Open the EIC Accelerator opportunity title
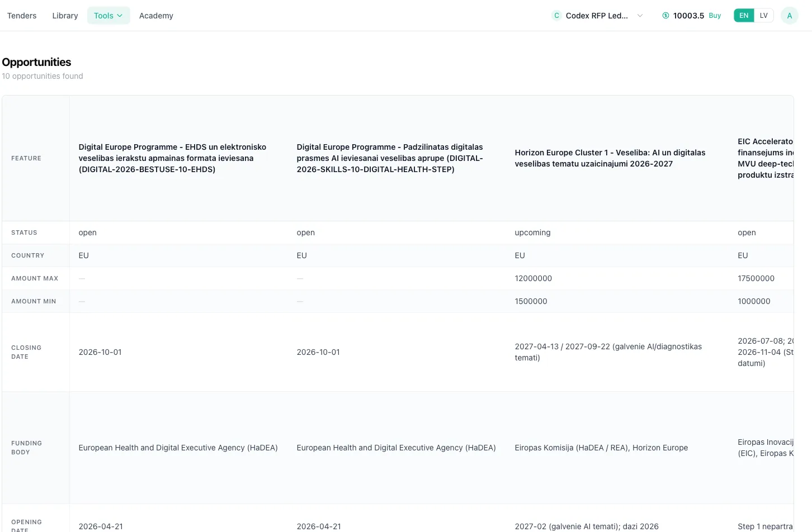 (x=766, y=158)
